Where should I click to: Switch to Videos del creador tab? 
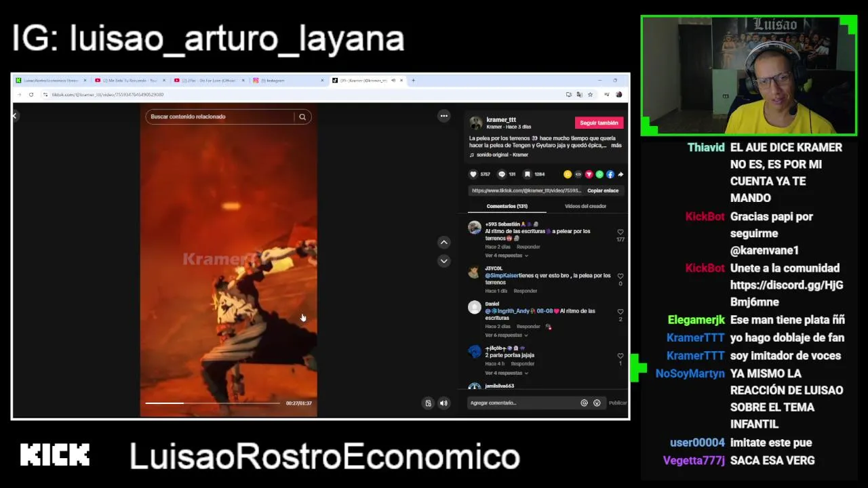pyautogui.click(x=585, y=206)
